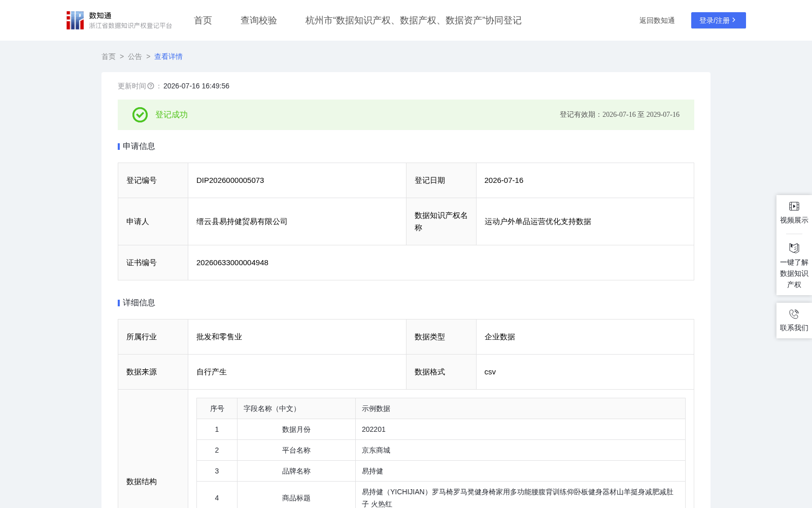Click certificate number 20260633000004948

[x=232, y=263]
